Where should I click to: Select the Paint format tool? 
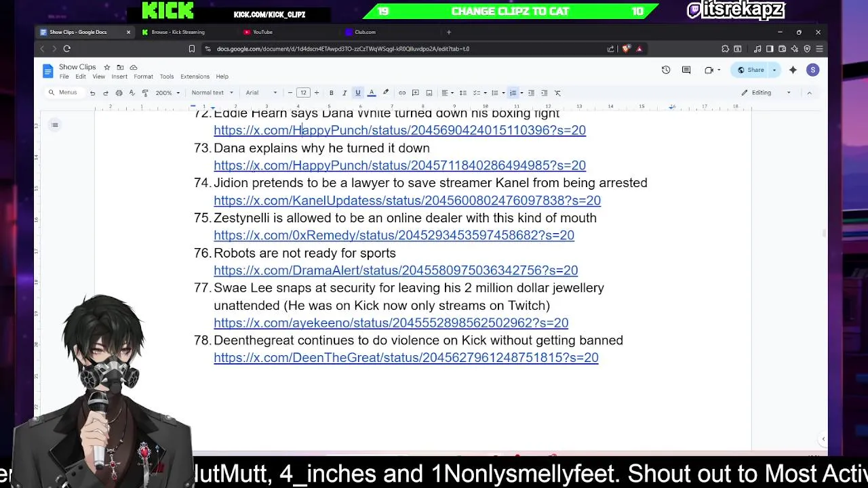tap(145, 93)
